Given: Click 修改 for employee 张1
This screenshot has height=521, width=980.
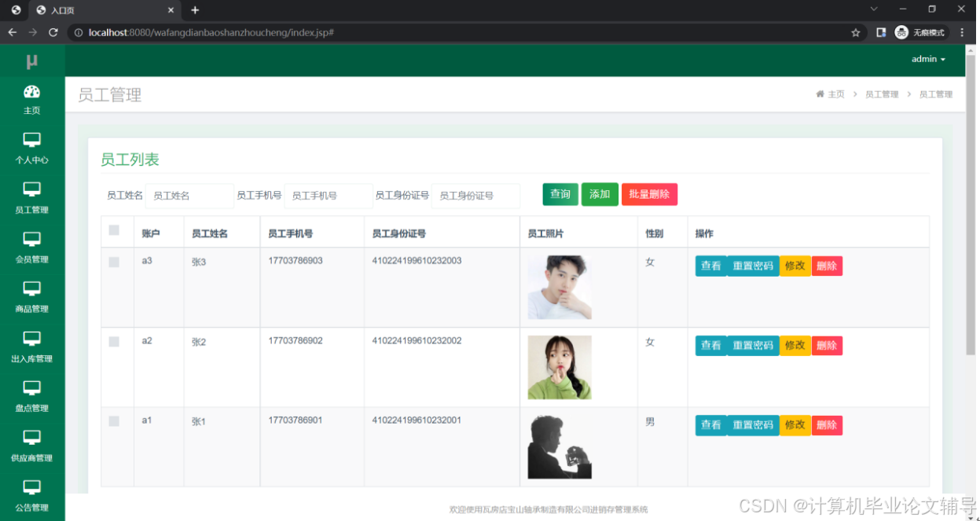Looking at the screenshot, I should tap(795, 424).
